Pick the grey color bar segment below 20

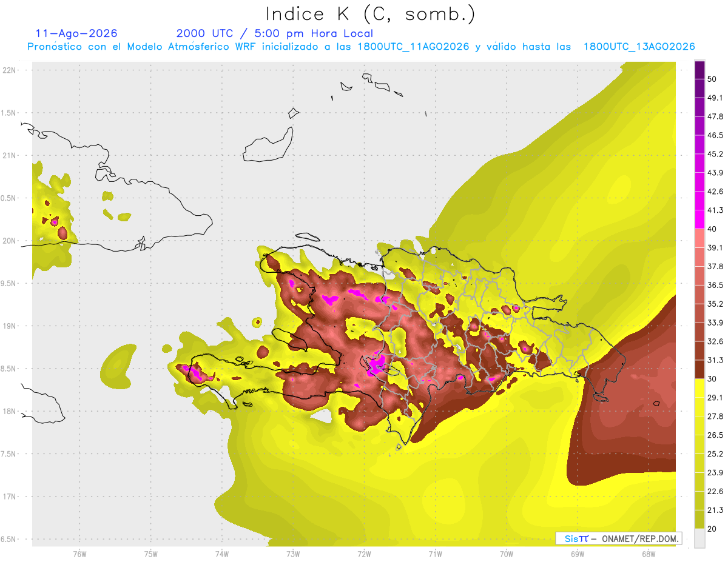click(699, 538)
